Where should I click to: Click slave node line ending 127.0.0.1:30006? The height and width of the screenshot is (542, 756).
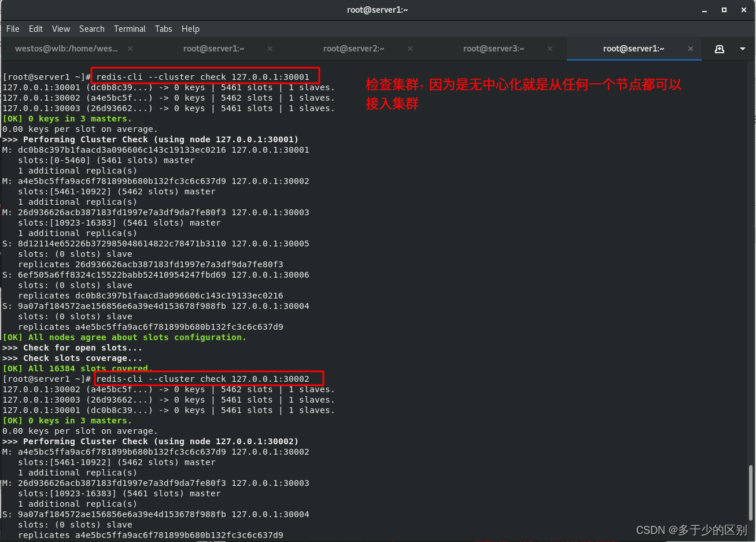[x=156, y=275]
